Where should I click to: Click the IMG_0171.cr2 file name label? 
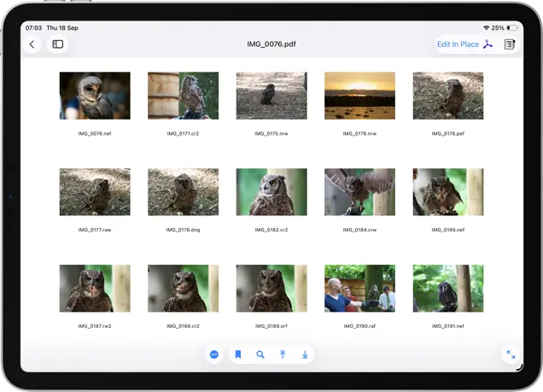[x=183, y=134]
